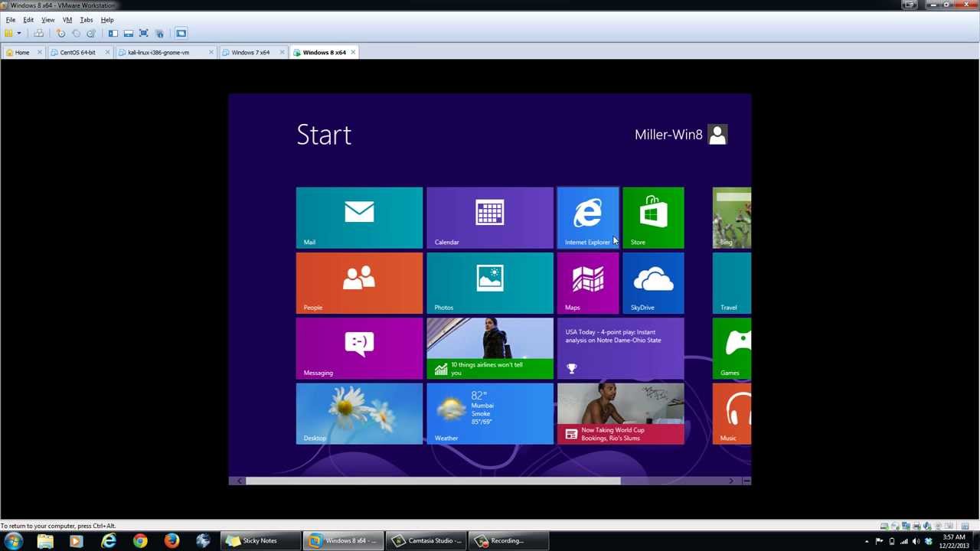
Task: Open the Games tile
Action: [732, 348]
